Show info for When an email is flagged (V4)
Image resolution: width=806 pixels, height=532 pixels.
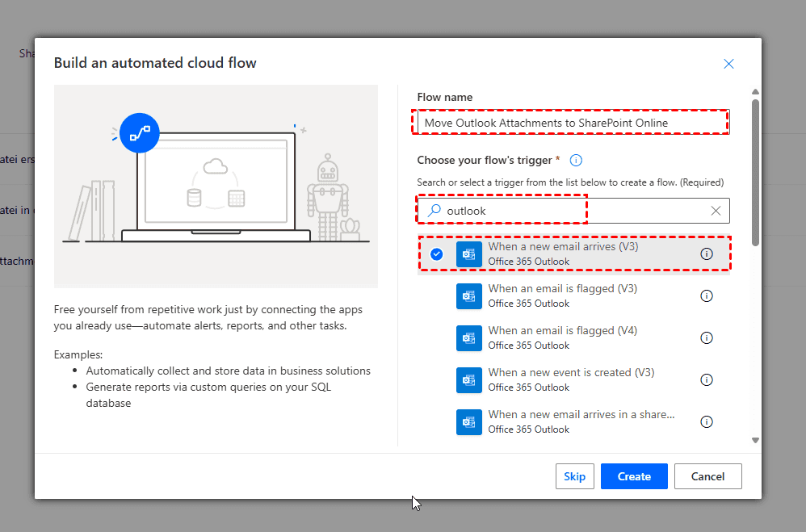pyautogui.click(x=707, y=337)
